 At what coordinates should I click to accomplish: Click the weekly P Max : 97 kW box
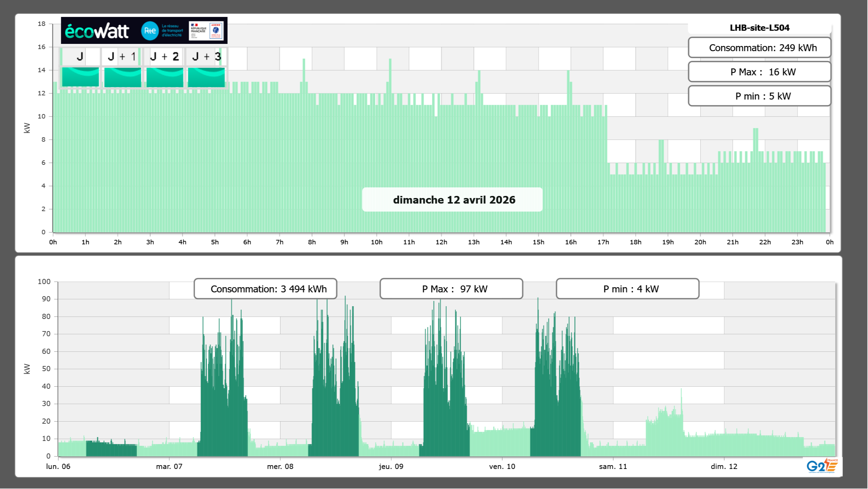pyautogui.click(x=451, y=289)
